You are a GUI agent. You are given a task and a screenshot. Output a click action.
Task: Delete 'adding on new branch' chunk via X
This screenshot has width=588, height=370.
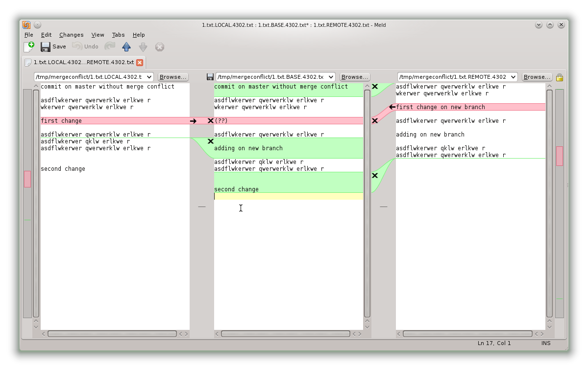click(211, 141)
